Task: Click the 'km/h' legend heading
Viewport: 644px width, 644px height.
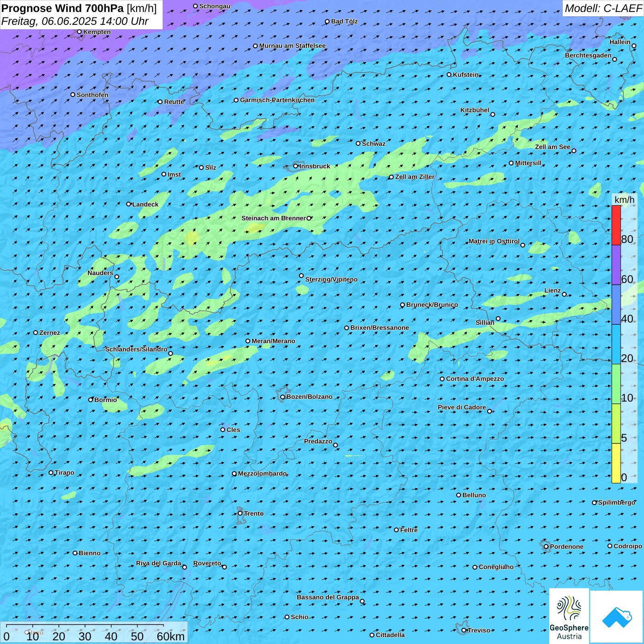Action: point(624,200)
